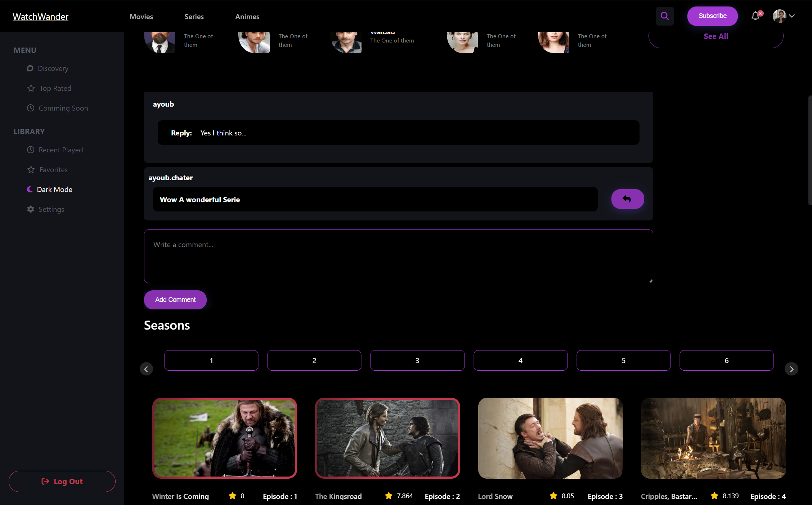This screenshot has width=812, height=505.
Task: Open the Series menu
Action: pyautogui.click(x=194, y=17)
